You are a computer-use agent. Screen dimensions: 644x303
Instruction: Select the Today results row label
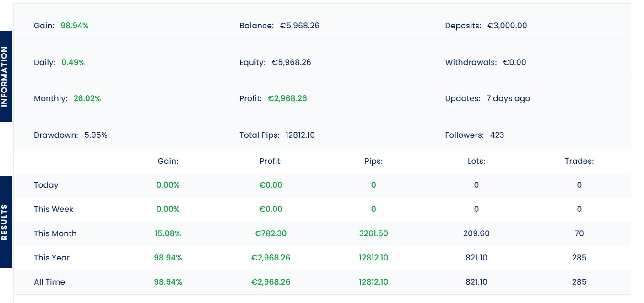[x=46, y=185]
